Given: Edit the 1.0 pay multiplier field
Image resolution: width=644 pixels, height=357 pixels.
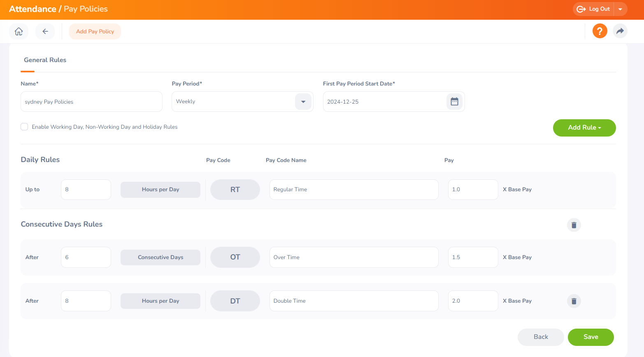Looking at the screenshot, I should (473, 190).
